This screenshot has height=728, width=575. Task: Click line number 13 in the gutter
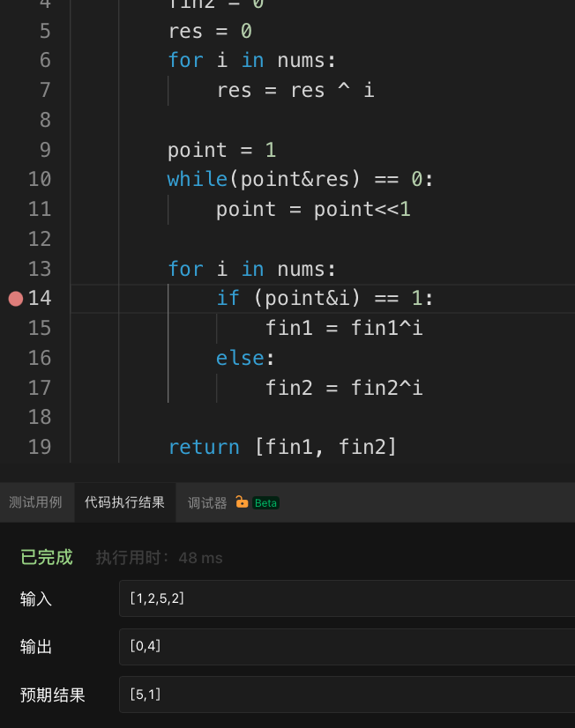39,269
